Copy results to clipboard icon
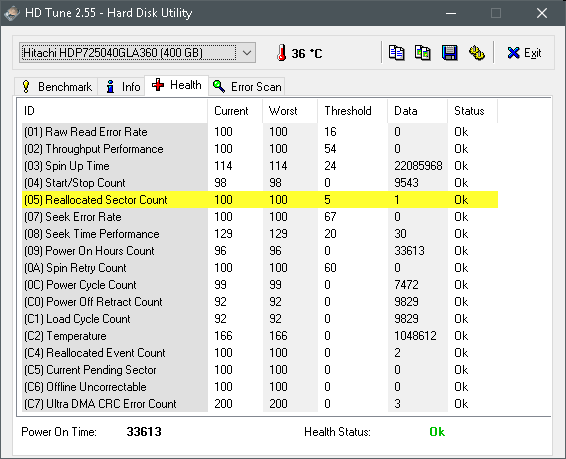 click(x=396, y=53)
